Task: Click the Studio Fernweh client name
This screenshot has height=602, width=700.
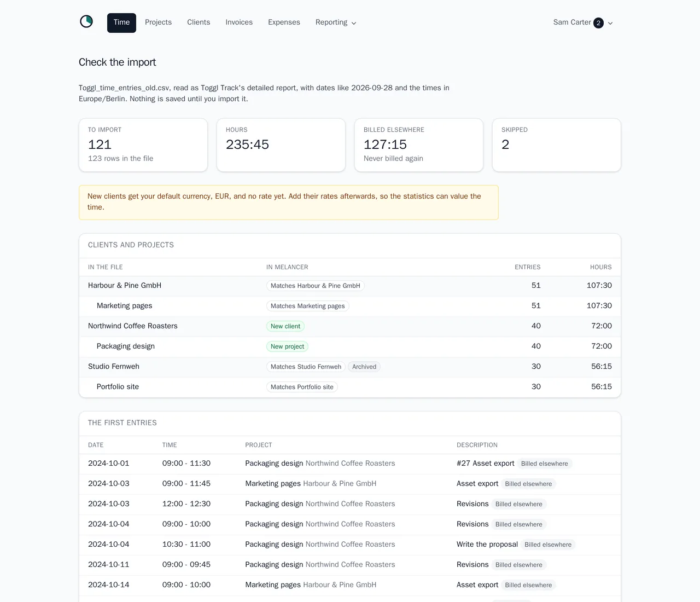Action: (x=114, y=366)
